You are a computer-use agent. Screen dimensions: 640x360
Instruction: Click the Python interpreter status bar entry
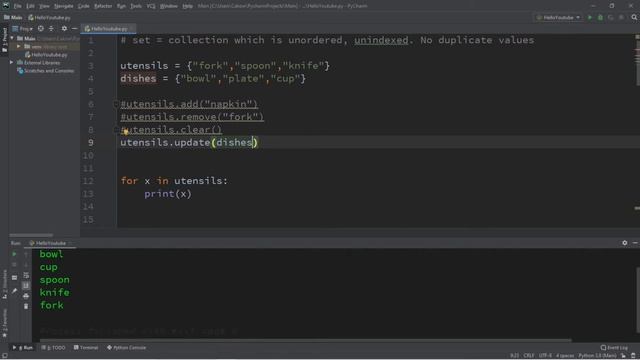point(597,356)
